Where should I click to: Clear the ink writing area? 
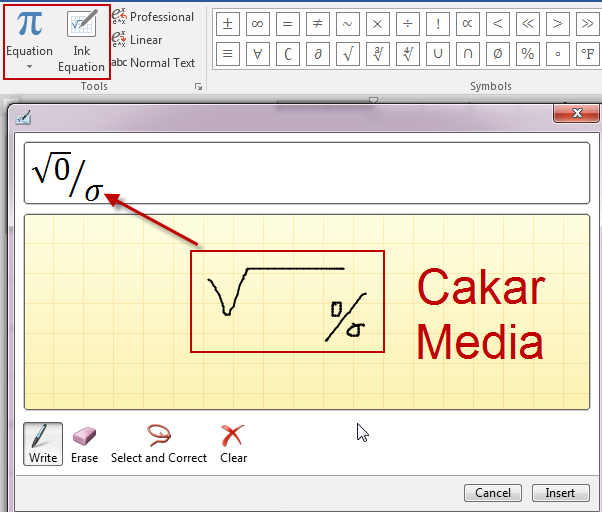(x=233, y=444)
